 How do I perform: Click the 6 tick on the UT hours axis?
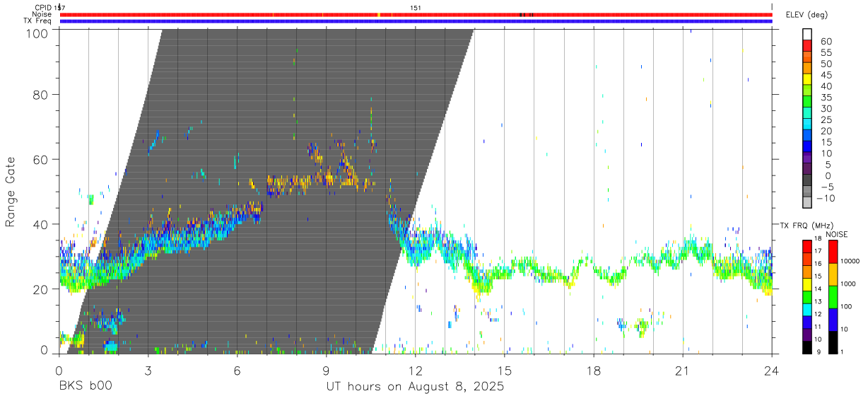[x=237, y=371]
